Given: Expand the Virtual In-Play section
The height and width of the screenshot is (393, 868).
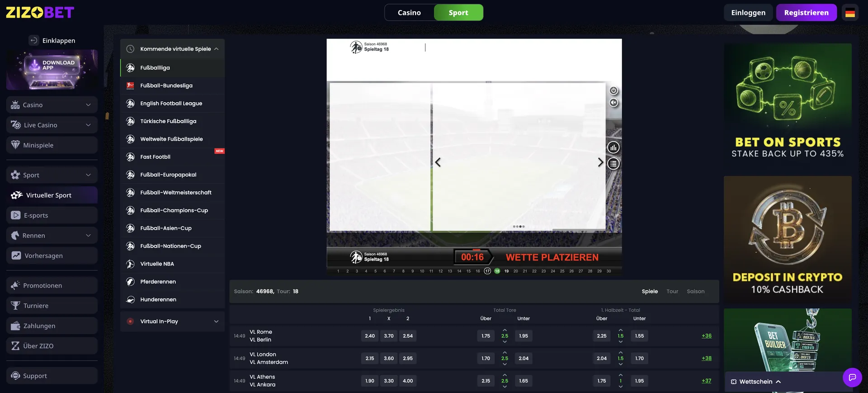Looking at the screenshot, I should click(216, 322).
